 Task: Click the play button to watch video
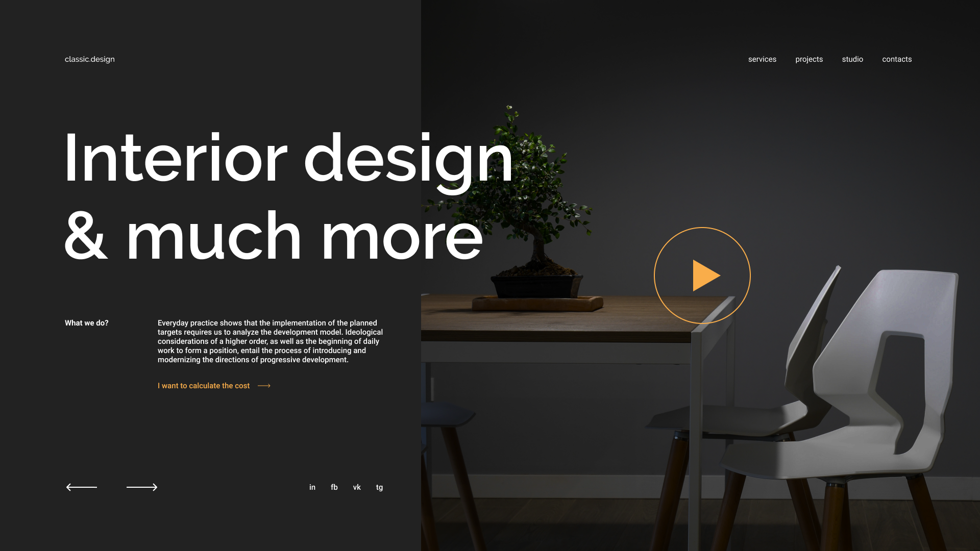702,275
